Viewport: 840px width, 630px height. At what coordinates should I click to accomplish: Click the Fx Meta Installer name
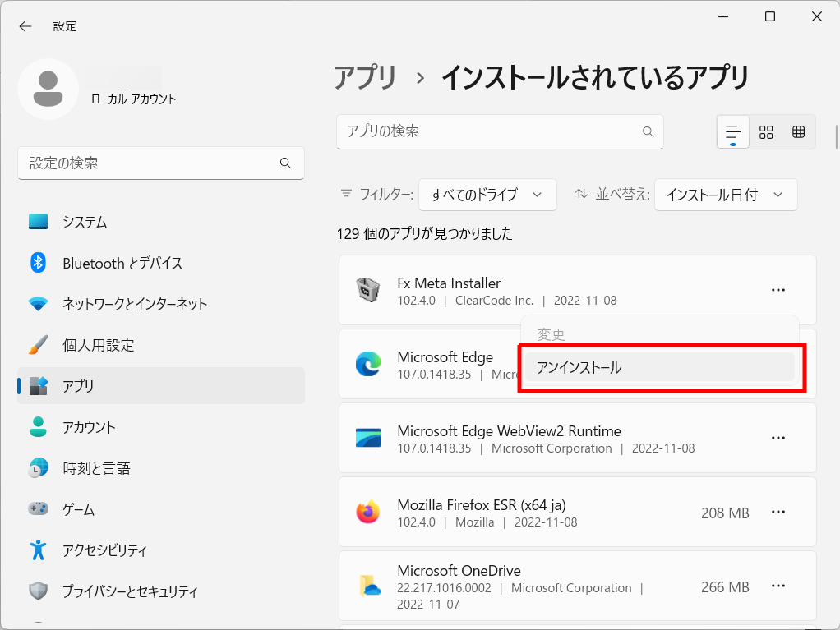point(449,283)
